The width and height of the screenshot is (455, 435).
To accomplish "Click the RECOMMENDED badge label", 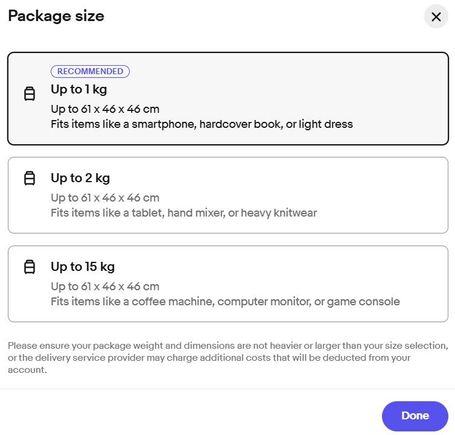I will (90, 71).
